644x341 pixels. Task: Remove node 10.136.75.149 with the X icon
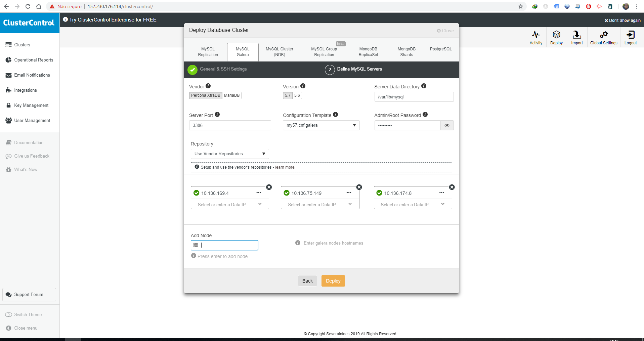(359, 187)
